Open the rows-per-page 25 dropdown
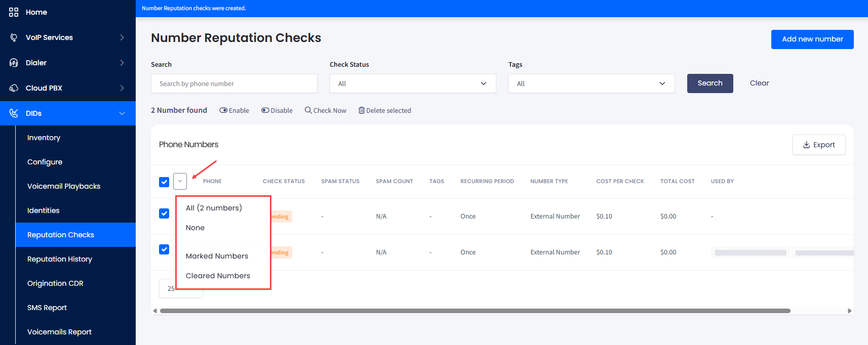868x345 pixels. pos(181,288)
